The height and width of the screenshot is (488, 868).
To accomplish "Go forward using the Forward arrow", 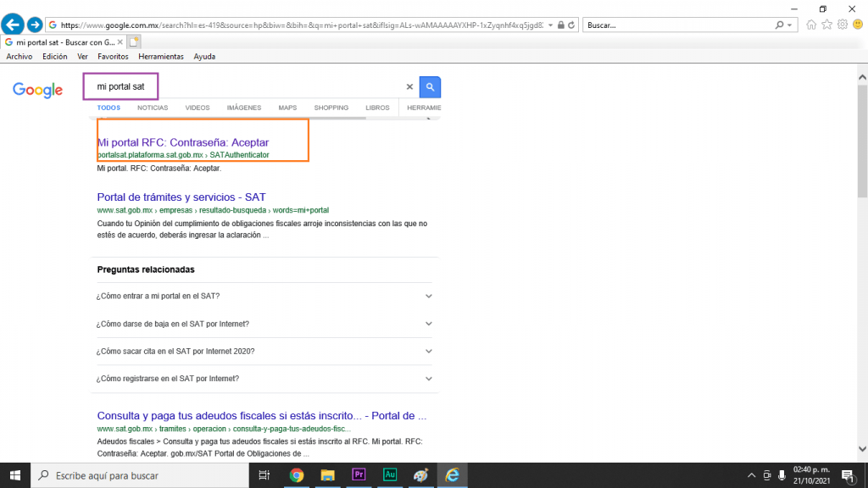I will click(34, 25).
